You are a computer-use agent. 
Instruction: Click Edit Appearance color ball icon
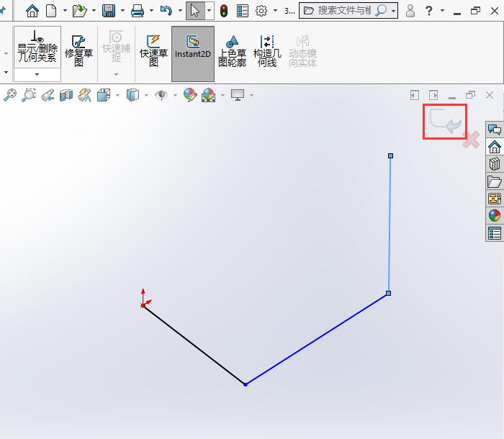pyautogui.click(x=190, y=95)
